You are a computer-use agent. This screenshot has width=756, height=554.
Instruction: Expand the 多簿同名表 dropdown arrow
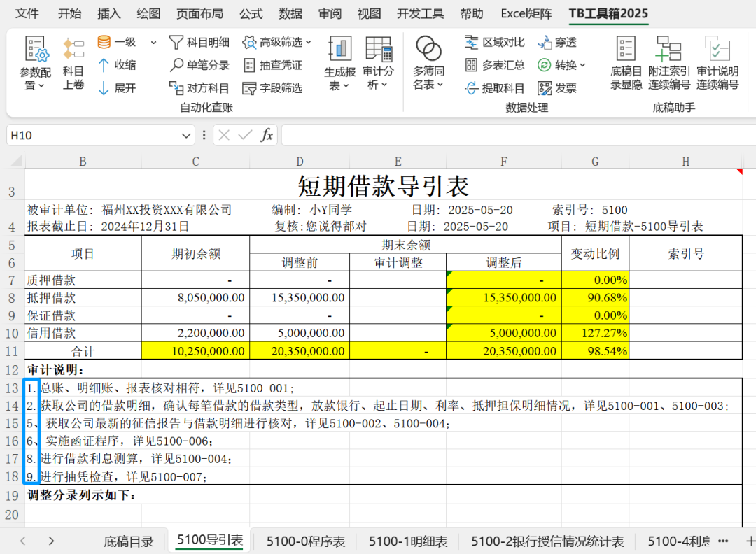pyautogui.click(x=441, y=85)
